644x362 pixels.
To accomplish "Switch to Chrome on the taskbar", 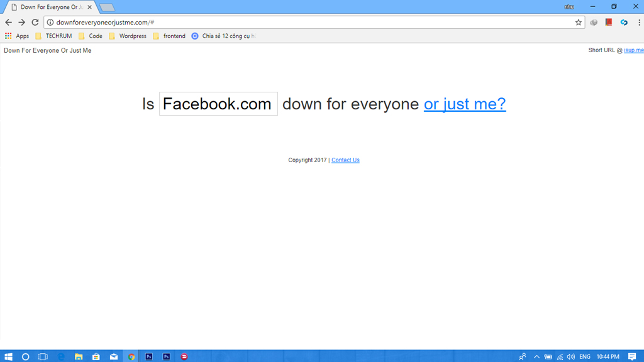I will point(131,357).
